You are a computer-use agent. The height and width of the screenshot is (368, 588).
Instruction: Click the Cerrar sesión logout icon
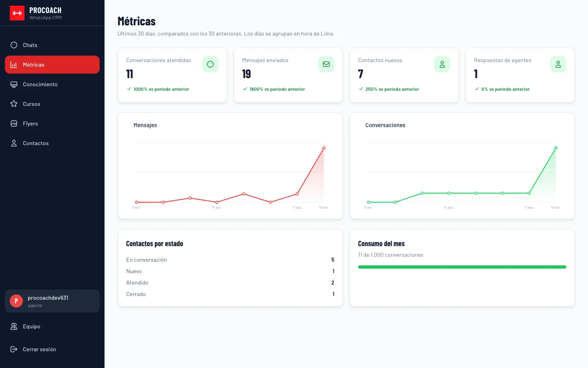[x=14, y=349]
